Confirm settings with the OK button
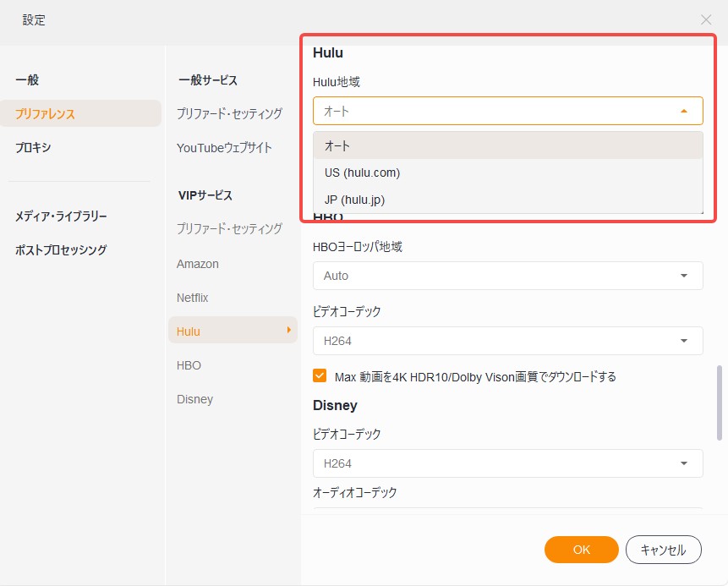This screenshot has width=728, height=586. tap(581, 550)
